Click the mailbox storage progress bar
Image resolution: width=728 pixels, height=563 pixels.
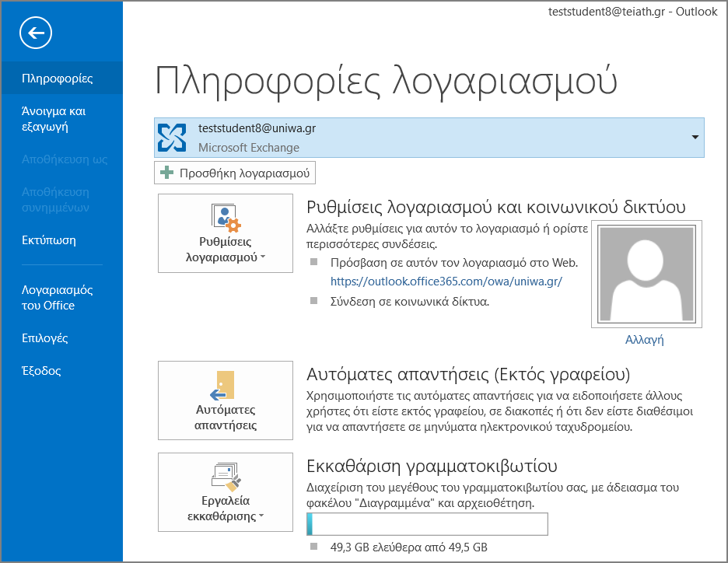pos(427,524)
